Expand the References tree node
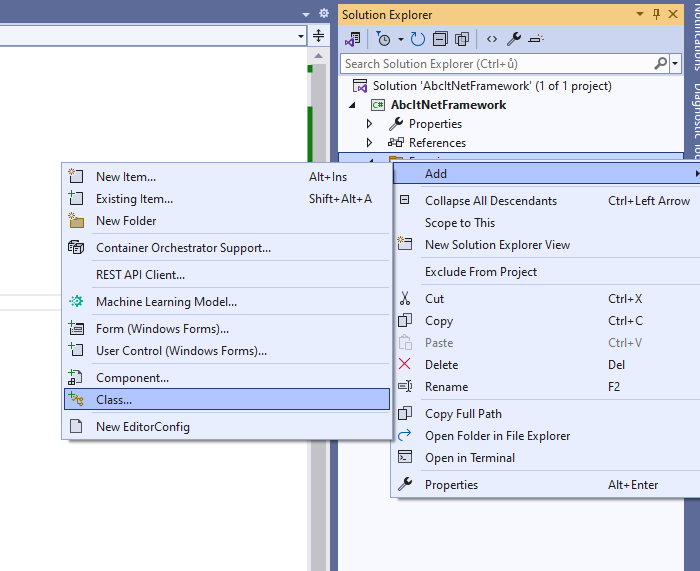The height and width of the screenshot is (571, 700). tap(370, 143)
